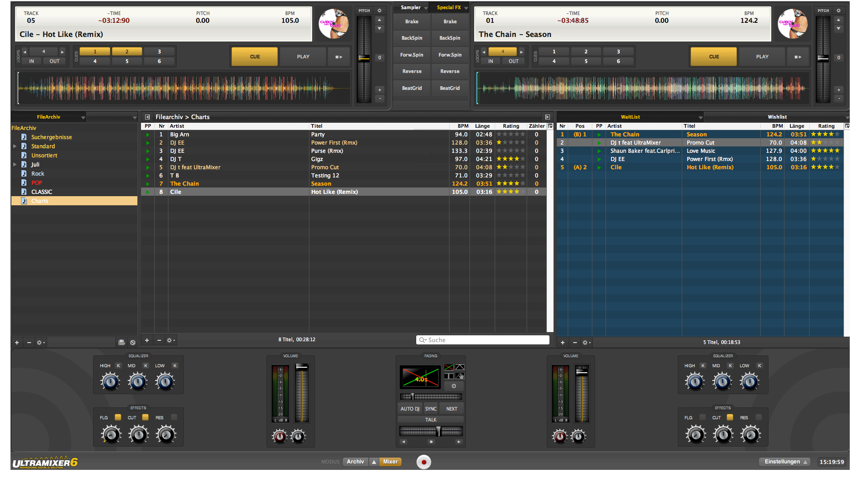Open right deck pitch settings gear
The image size is (868, 479).
click(x=838, y=10)
